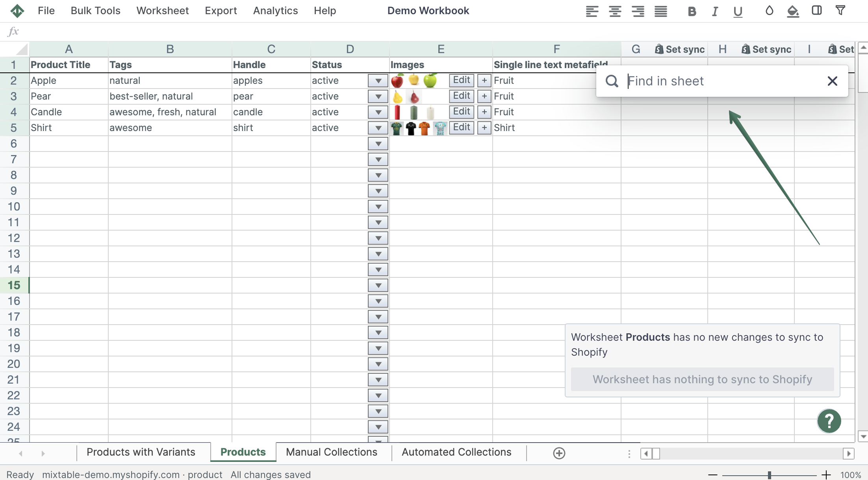Click the justify text icon
This screenshot has width=868, height=480.
[661, 11]
